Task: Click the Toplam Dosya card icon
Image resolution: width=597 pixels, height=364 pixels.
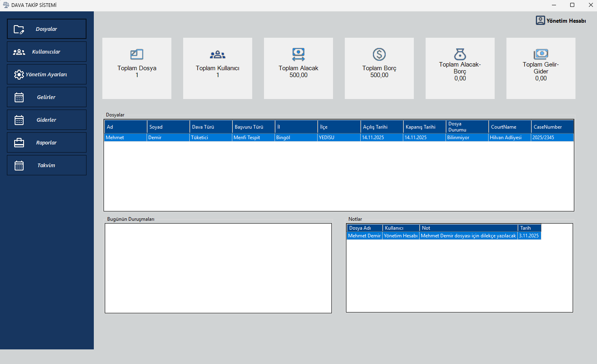Action: (137, 54)
